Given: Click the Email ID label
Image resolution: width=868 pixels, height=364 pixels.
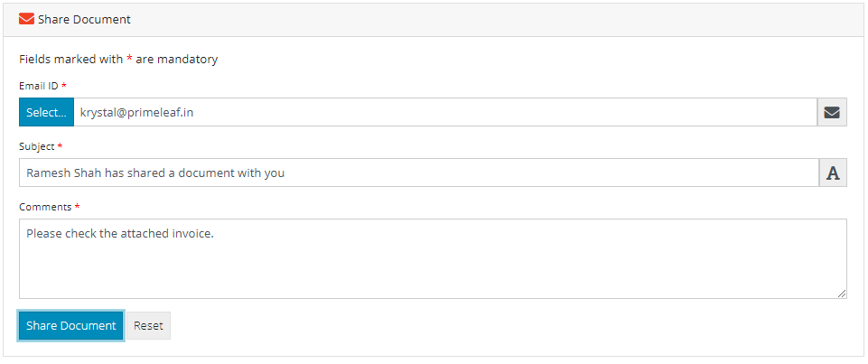Looking at the screenshot, I should tap(38, 86).
